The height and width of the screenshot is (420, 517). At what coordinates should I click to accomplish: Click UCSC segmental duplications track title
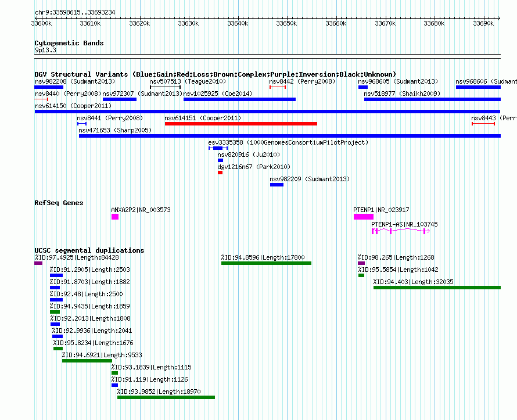tap(89, 250)
